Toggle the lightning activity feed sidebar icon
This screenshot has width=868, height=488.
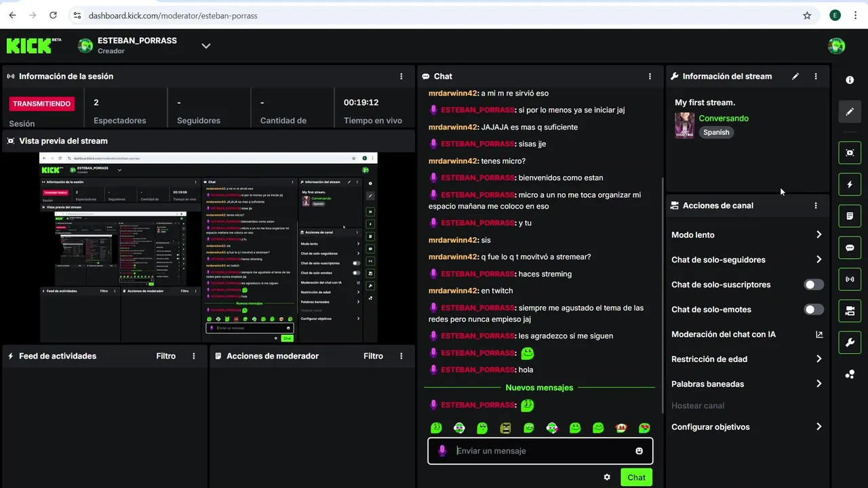(850, 184)
